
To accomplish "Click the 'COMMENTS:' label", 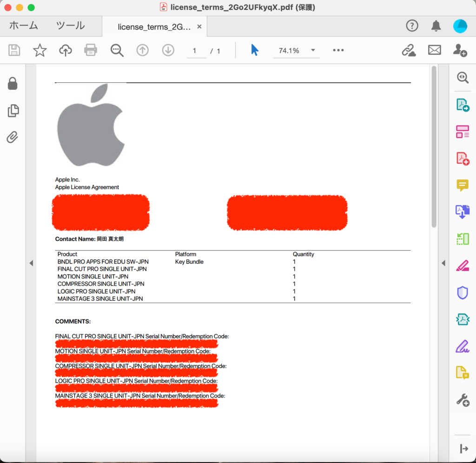I will (73, 322).
